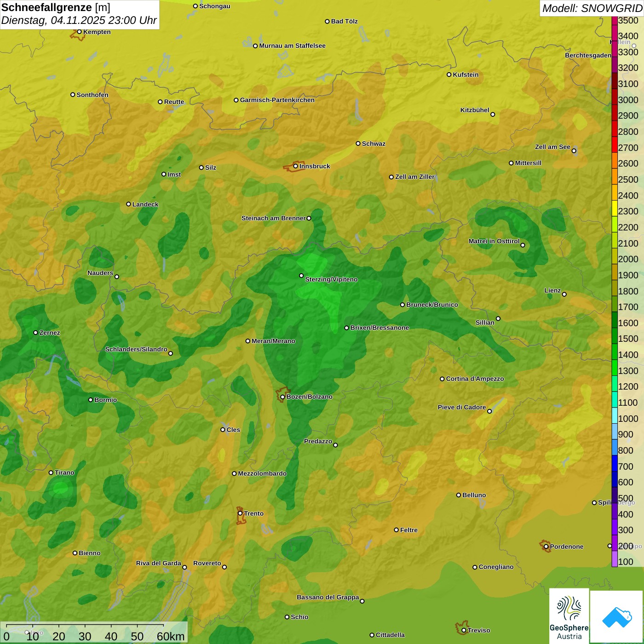The height and width of the screenshot is (644, 644).
Task: Click the Schlanders/Silandro label
Action: pyautogui.click(x=137, y=349)
